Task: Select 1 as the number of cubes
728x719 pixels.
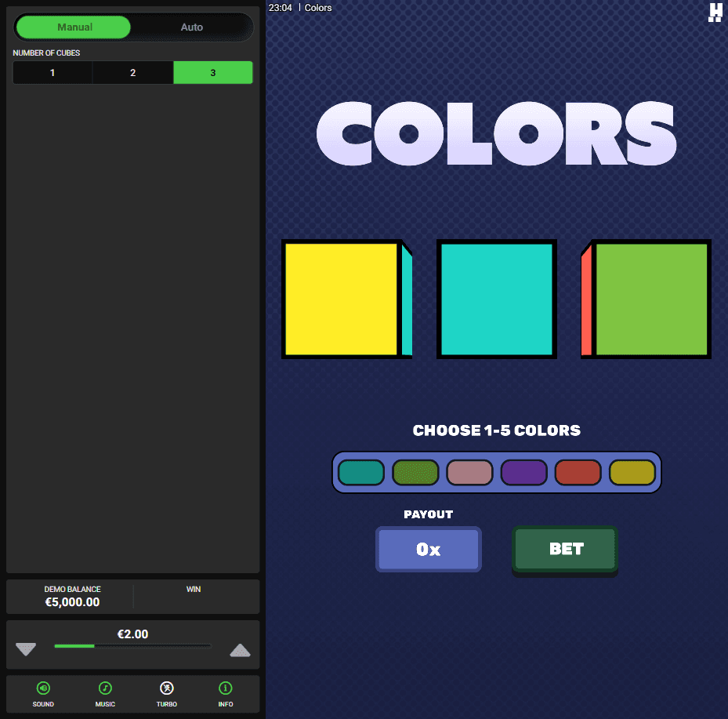Action: 52,72
